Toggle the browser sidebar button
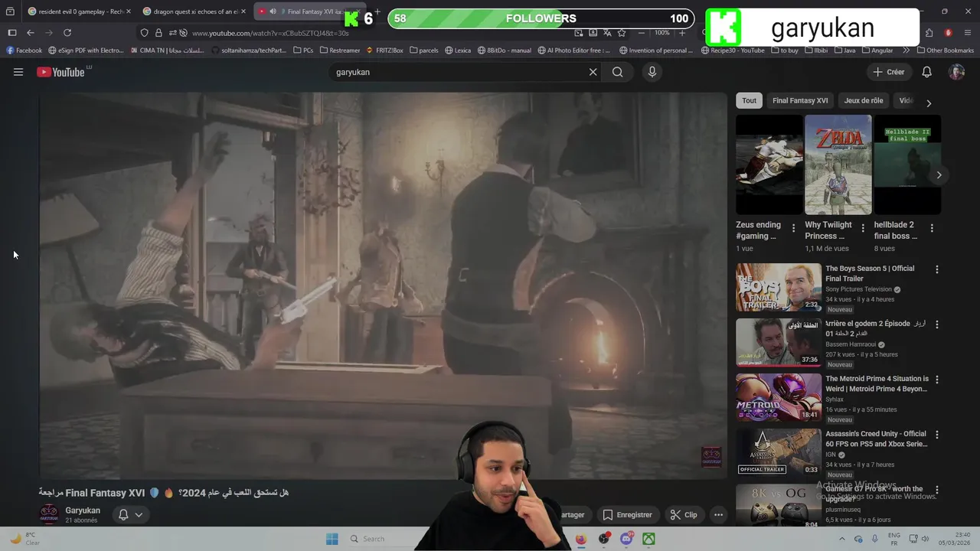 point(12,33)
